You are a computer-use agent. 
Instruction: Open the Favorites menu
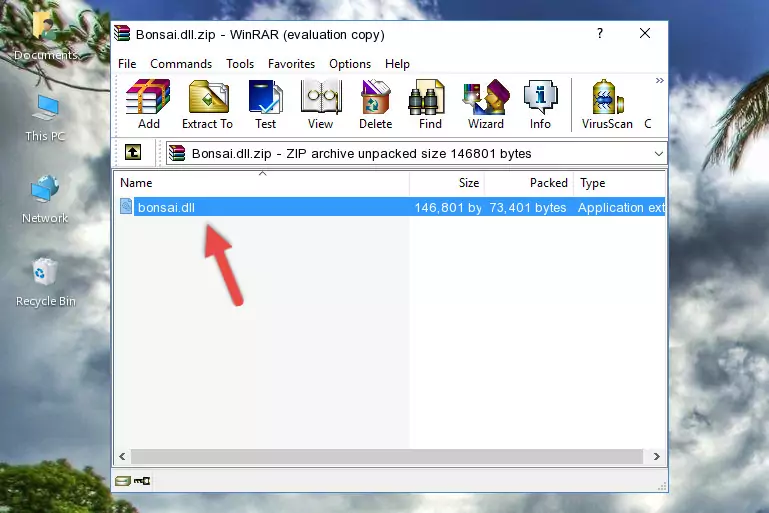pyautogui.click(x=291, y=64)
